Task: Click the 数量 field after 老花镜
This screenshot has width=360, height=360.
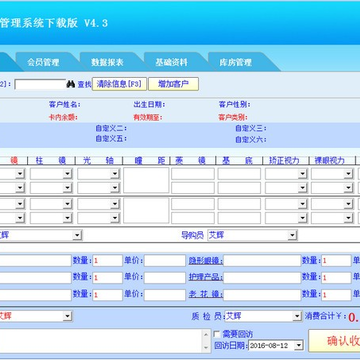Action: click(336, 295)
